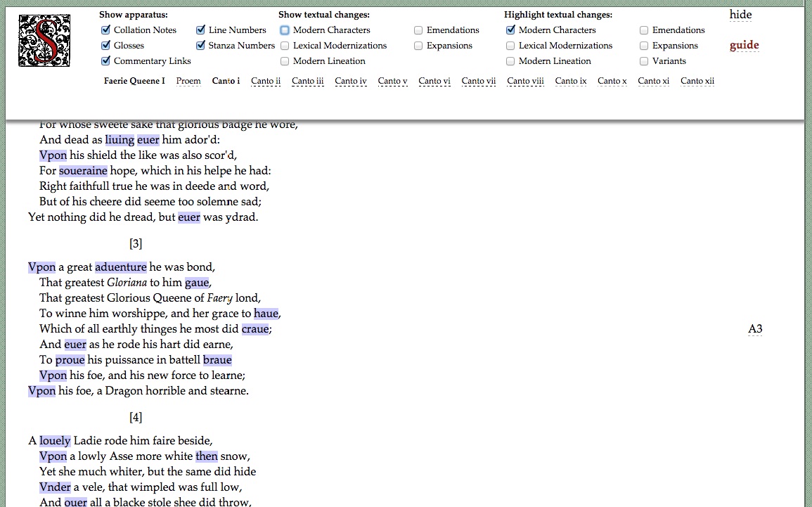Disable the Glosses apparatus checkbox

coord(106,46)
